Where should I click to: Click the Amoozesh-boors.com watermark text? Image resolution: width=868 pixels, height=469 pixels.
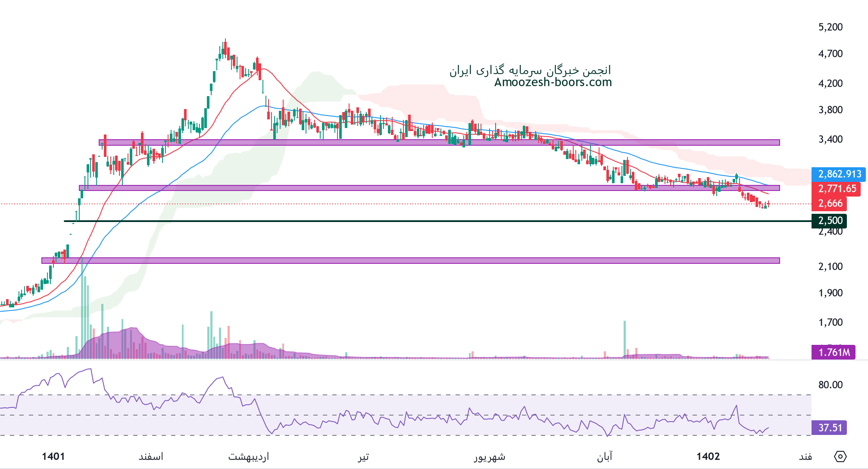553,82
